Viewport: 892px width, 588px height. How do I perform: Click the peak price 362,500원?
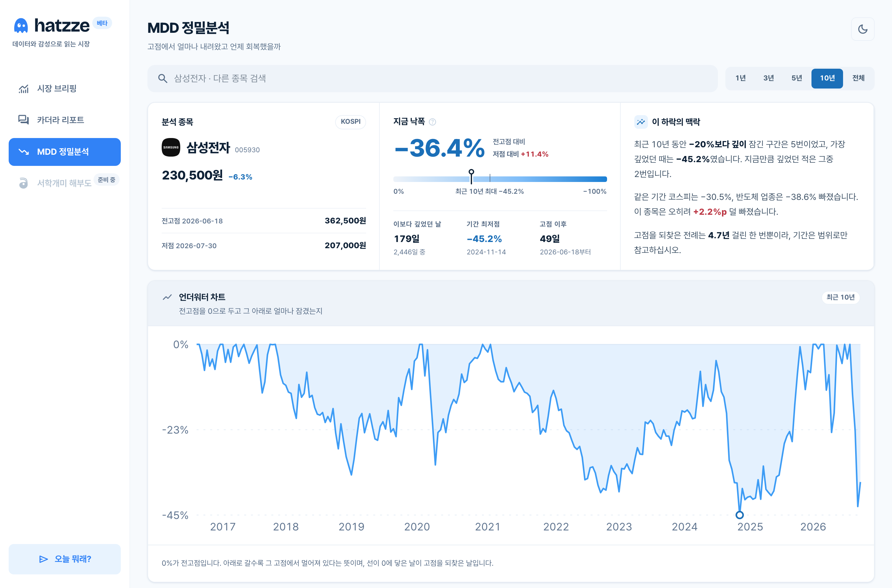pos(345,220)
